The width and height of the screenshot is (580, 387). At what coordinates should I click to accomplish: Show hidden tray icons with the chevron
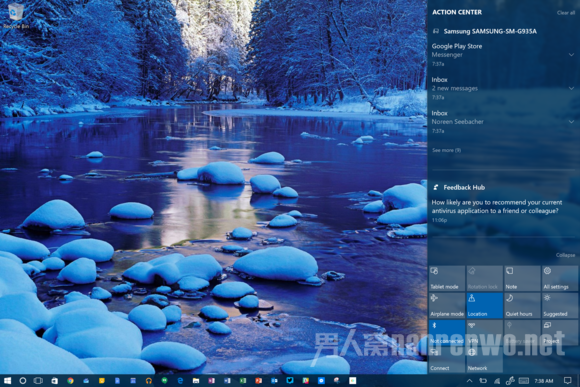click(x=469, y=380)
